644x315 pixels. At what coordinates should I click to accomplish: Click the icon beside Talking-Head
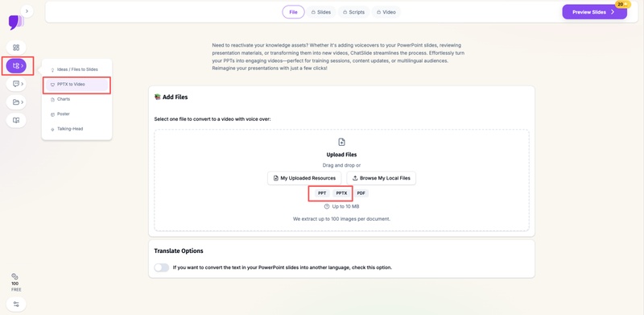click(52, 129)
